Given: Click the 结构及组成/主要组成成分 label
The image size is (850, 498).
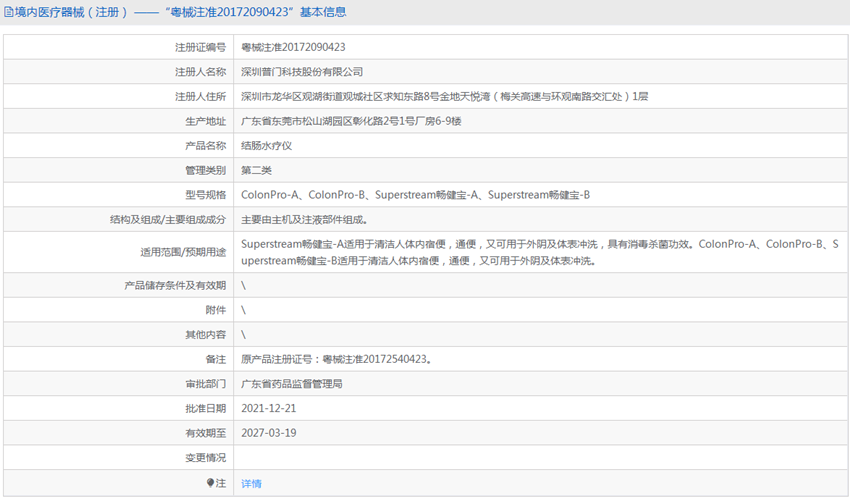Looking at the screenshot, I should (168, 219).
